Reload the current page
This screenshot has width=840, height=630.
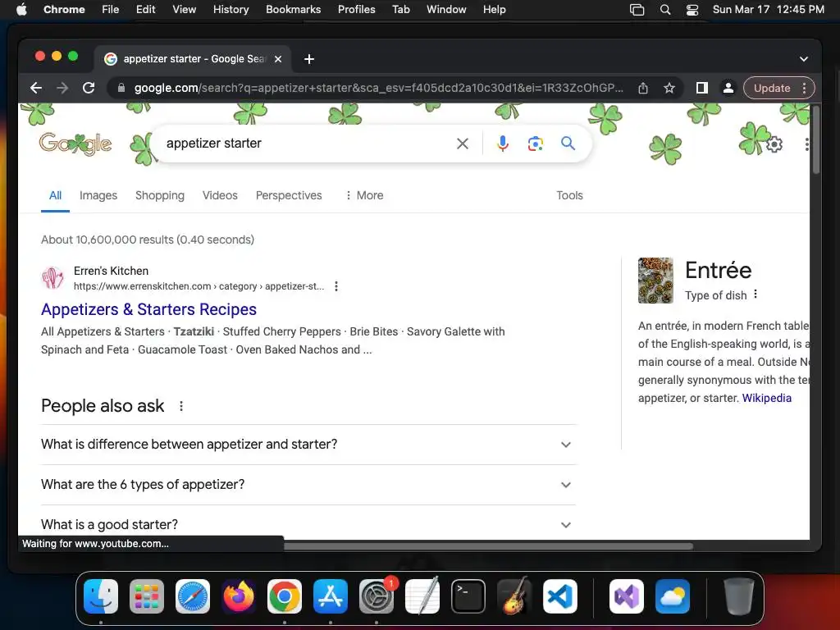pyautogui.click(x=89, y=88)
